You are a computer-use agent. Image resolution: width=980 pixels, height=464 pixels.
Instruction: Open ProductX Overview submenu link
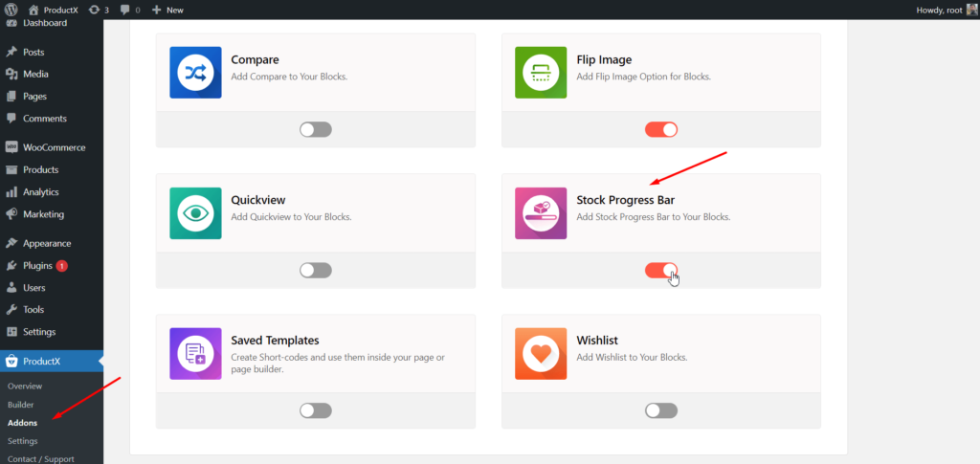pyautogui.click(x=25, y=387)
